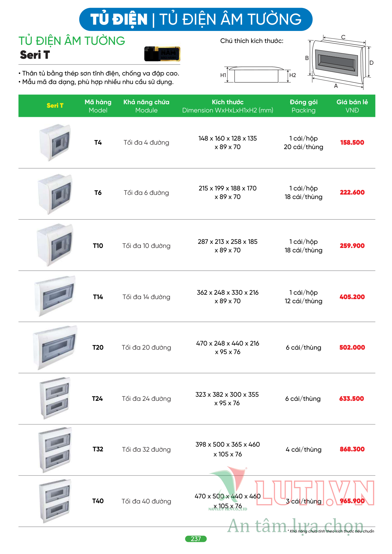The width and height of the screenshot is (392, 554).
Task: Click the T4 cabinet product image
Action: pos(55,142)
